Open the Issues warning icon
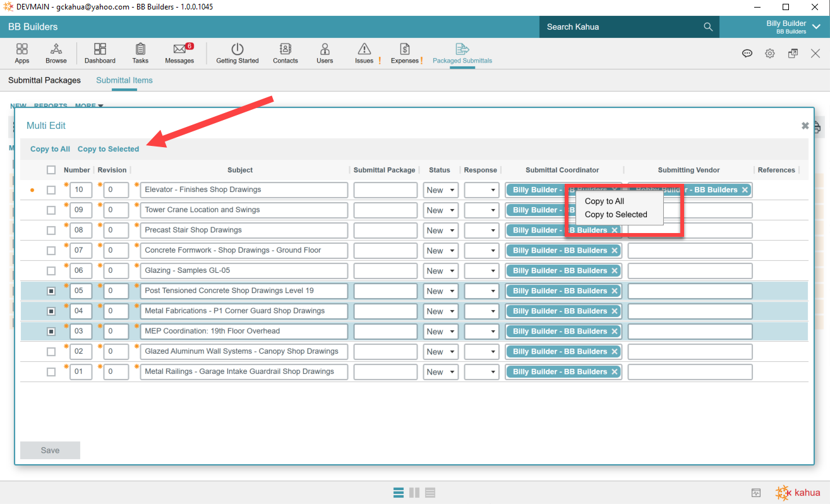Image resolution: width=830 pixels, height=504 pixels. 364,50
